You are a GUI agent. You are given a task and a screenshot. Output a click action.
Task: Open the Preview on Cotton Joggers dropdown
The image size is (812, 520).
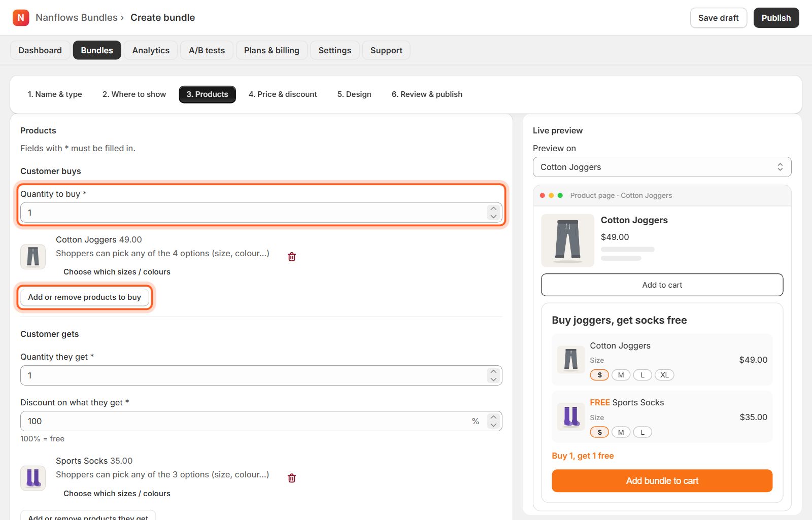click(662, 167)
